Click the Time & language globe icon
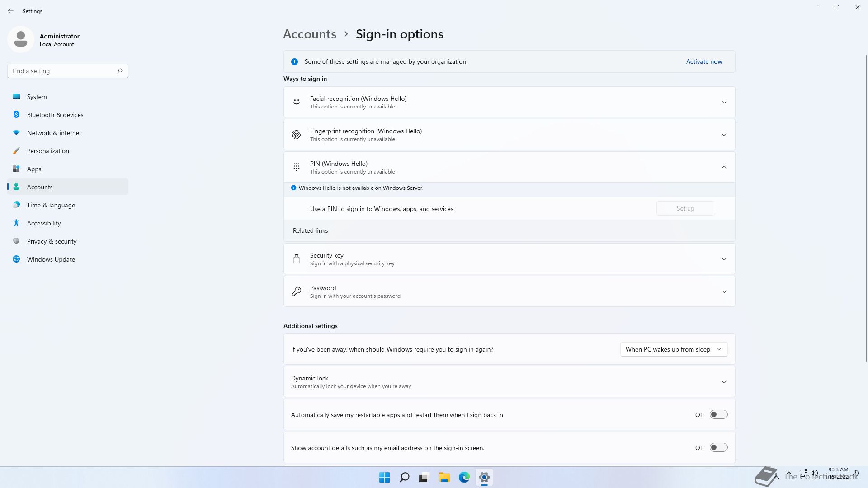 [16, 205]
